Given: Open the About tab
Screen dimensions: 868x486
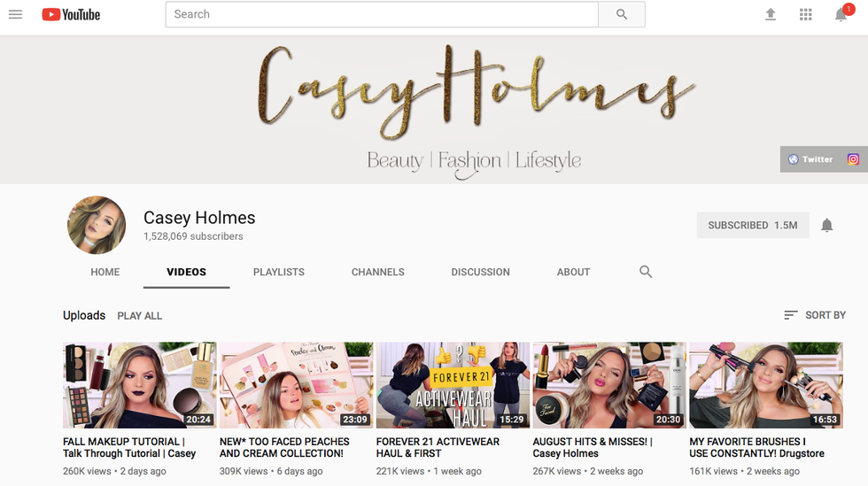Looking at the screenshot, I should coord(573,272).
